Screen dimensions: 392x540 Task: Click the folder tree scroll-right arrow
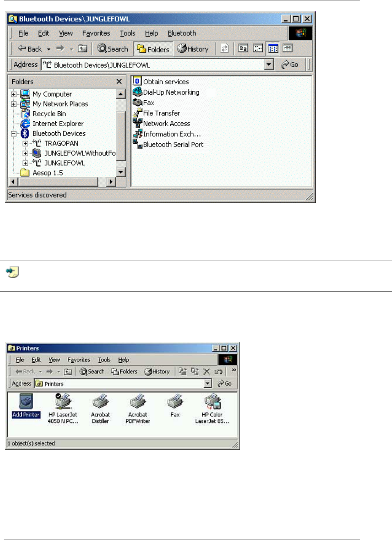coord(111,182)
